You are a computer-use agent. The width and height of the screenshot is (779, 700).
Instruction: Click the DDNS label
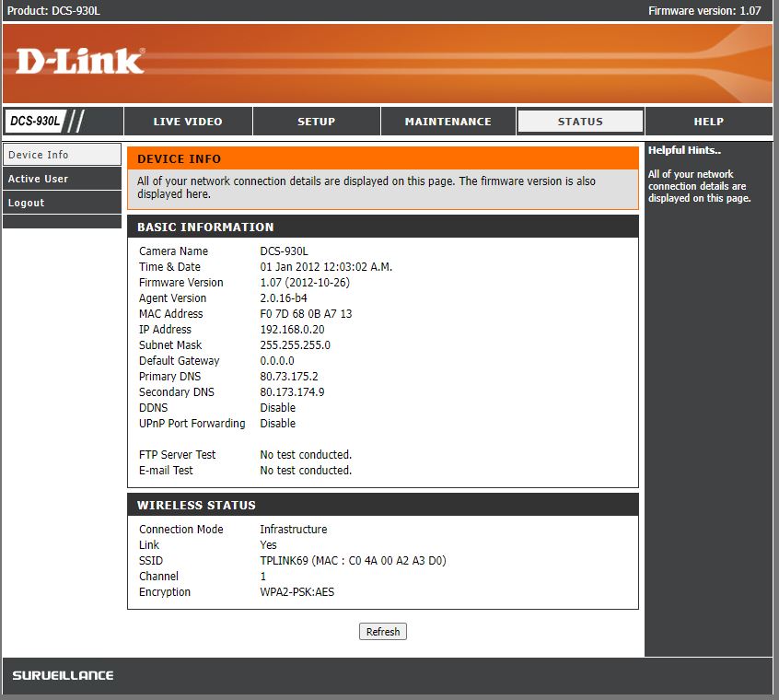click(154, 407)
